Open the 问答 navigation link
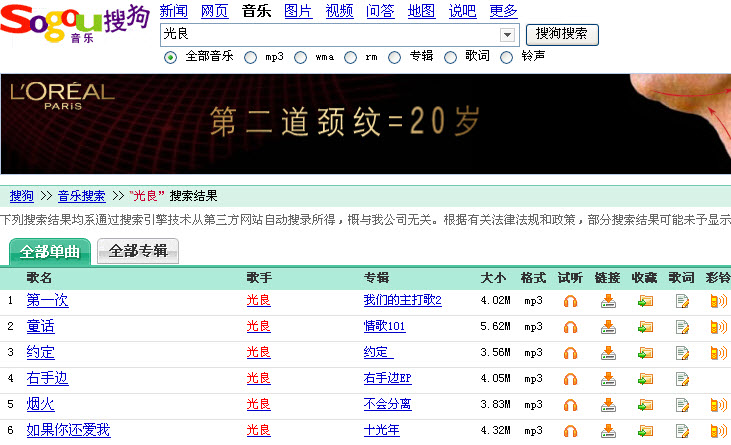 click(380, 11)
